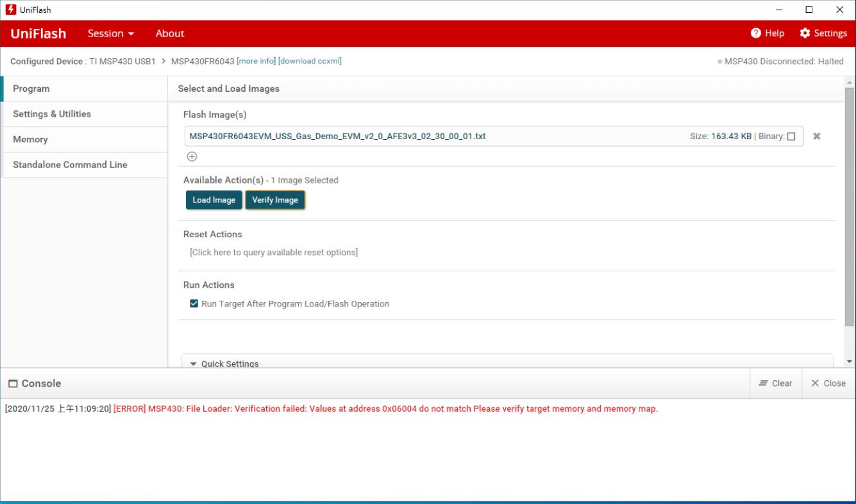Open the Memory tab
The width and height of the screenshot is (856, 504).
85,139
